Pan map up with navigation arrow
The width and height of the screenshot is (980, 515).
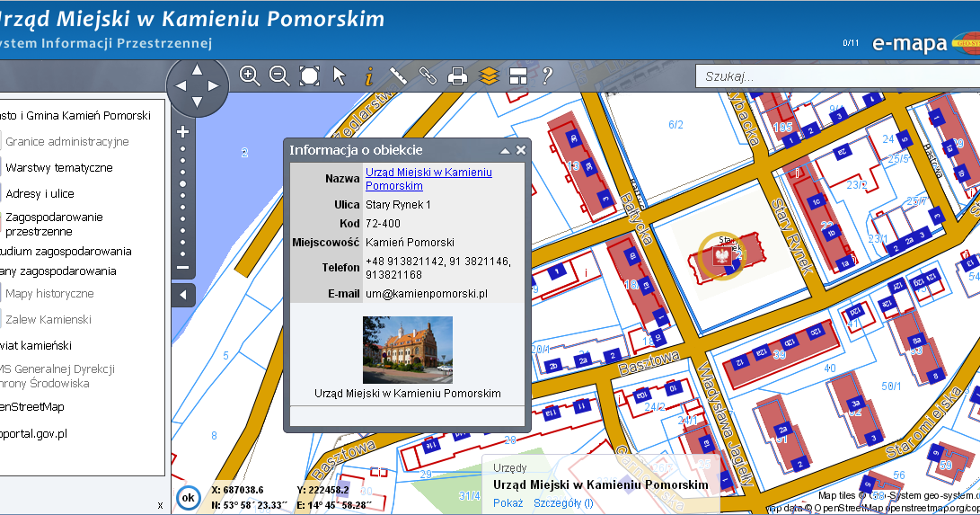pyautogui.click(x=197, y=68)
